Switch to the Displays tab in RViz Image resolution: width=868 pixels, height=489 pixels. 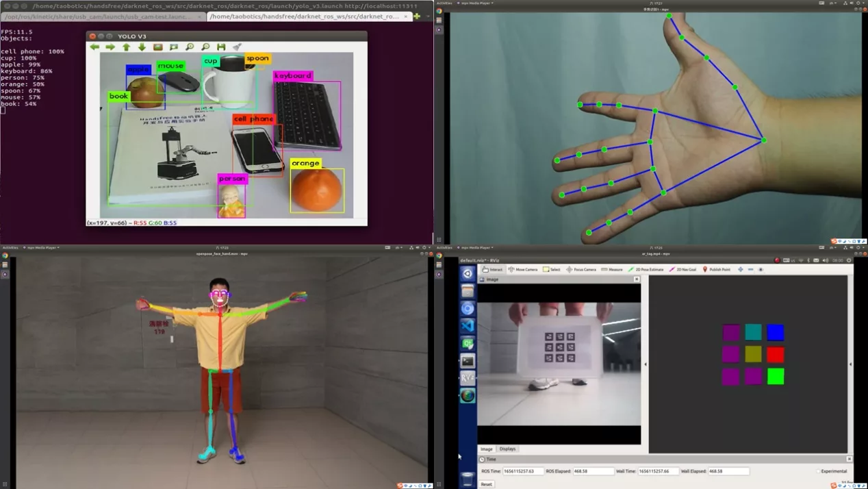point(507,449)
